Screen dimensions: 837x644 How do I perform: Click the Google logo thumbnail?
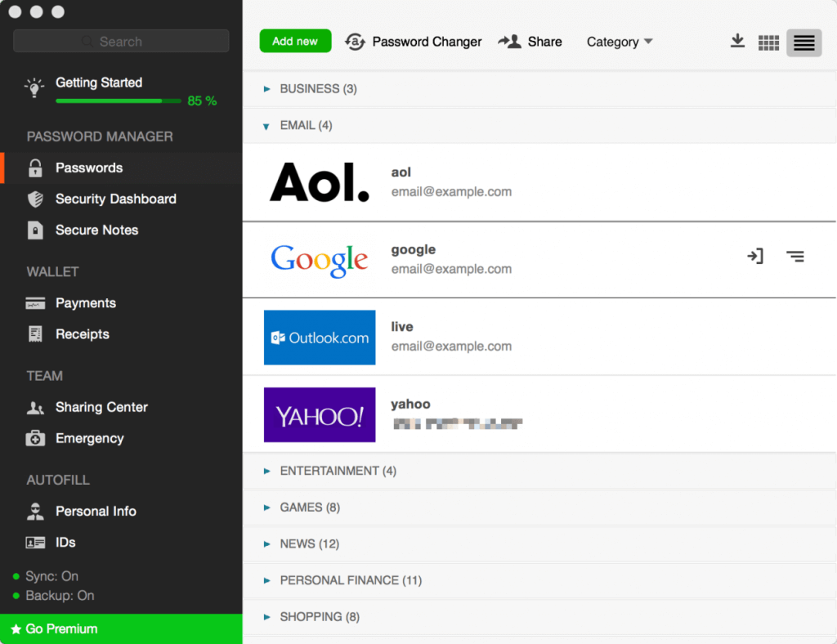coord(320,261)
